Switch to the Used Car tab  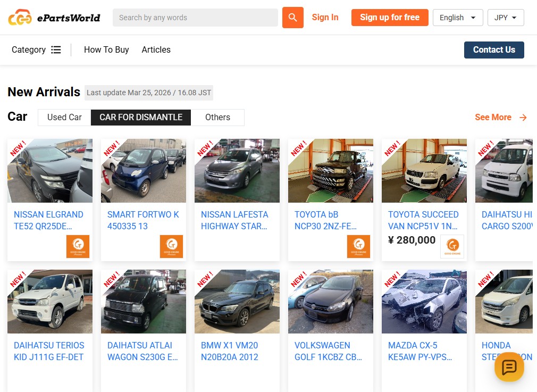(65, 117)
